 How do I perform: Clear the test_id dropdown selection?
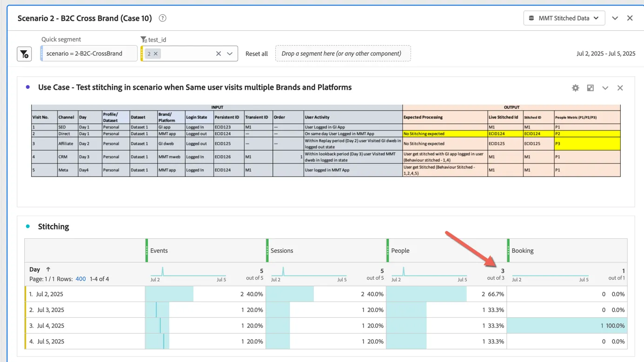tap(219, 53)
